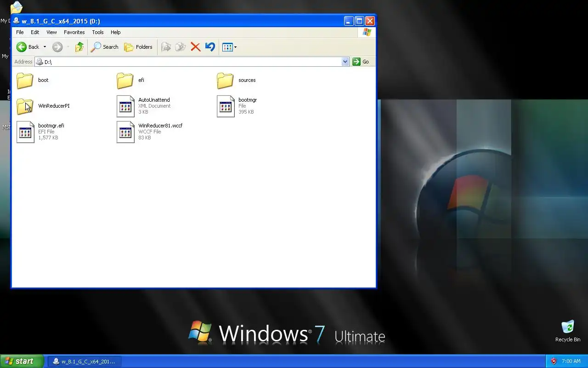Click the drive icon in title bar
Viewport: 588px width, 368px height.
point(17,21)
